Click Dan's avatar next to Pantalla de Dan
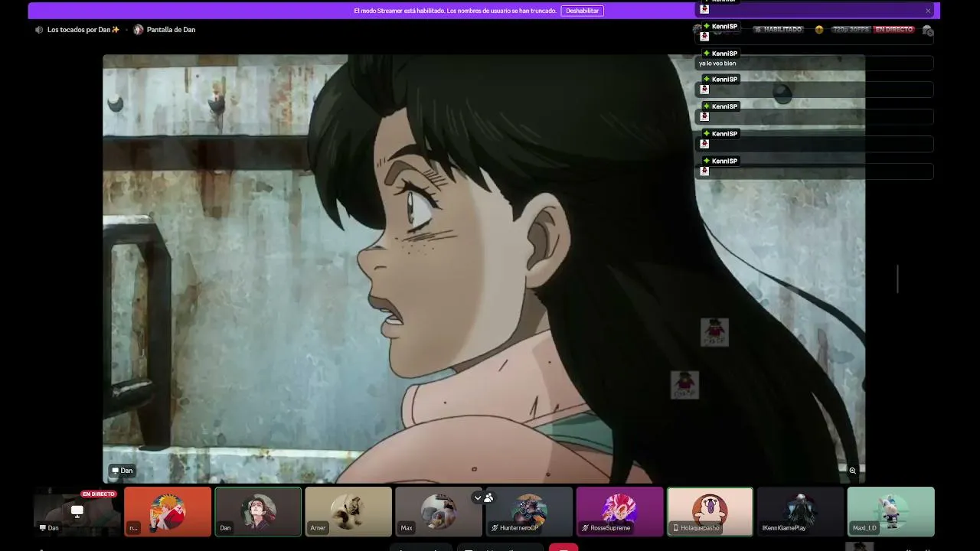This screenshot has width=980, height=551. 139,30
